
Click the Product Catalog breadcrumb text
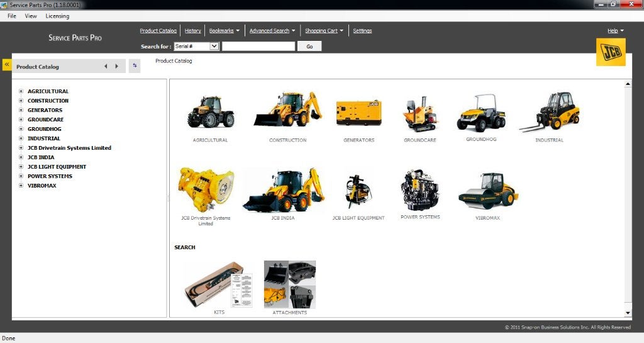(174, 61)
